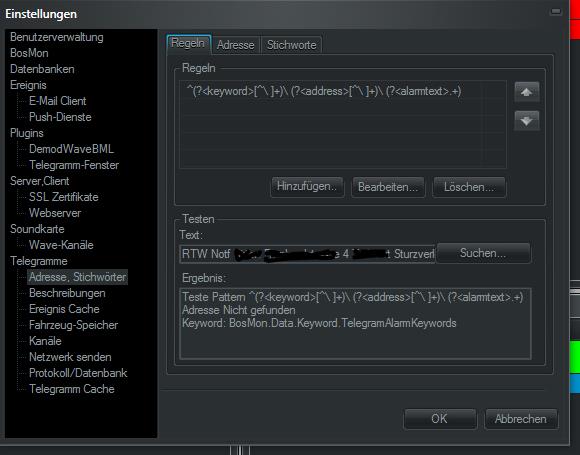Screen dimensions: 580x455
Task: Click the Hinzufügen button
Action: coord(307,187)
